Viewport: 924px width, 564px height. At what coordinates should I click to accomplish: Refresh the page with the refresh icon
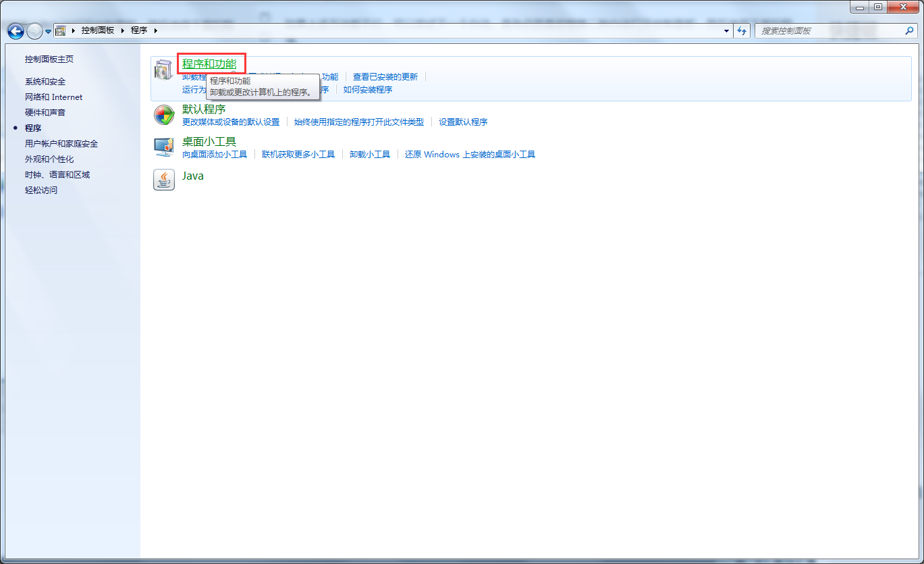(x=742, y=31)
